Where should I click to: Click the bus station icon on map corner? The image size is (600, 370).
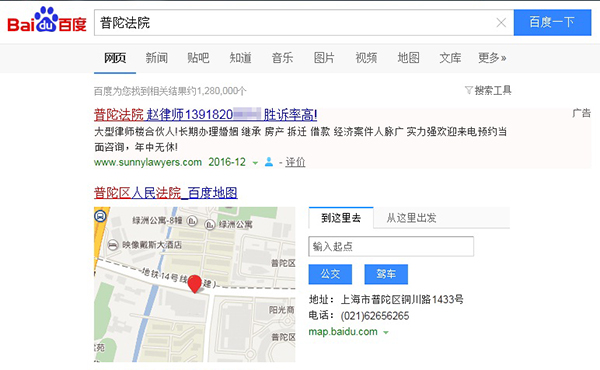(x=100, y=217)
